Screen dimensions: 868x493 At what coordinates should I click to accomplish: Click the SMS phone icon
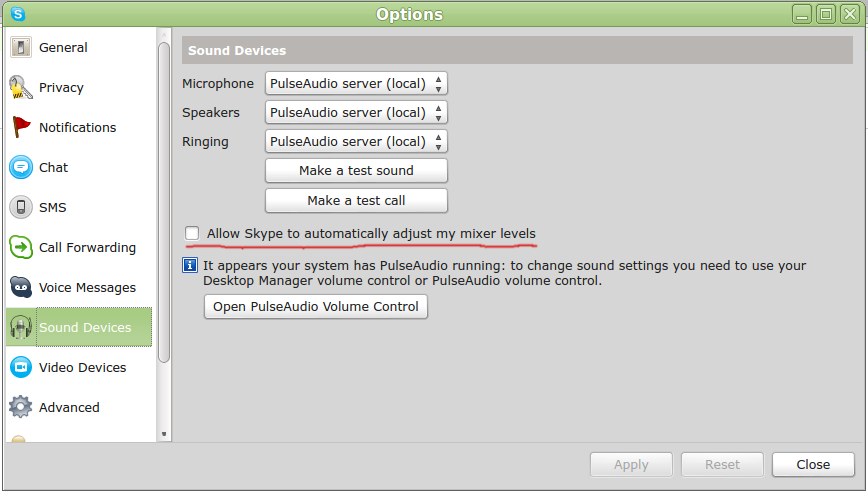(x=21, y=208)
